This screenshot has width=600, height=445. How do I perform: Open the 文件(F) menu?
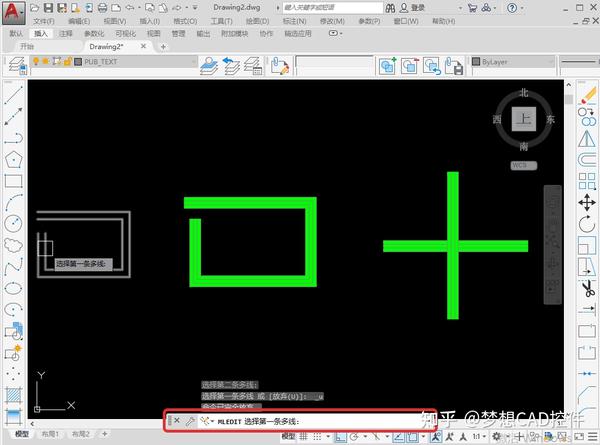[44, 21]
